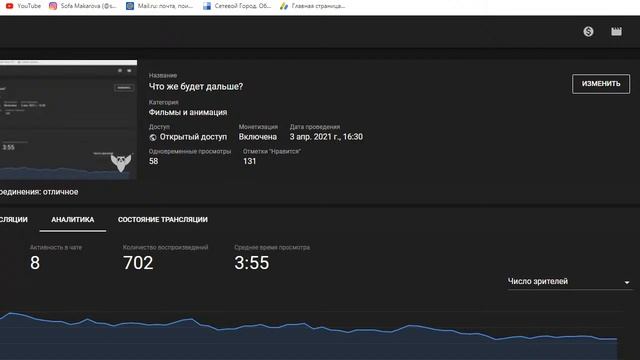Viewport: 640px width, 360px height.
Task: Open the Главная страница bookmark
Action: [313, 6]
